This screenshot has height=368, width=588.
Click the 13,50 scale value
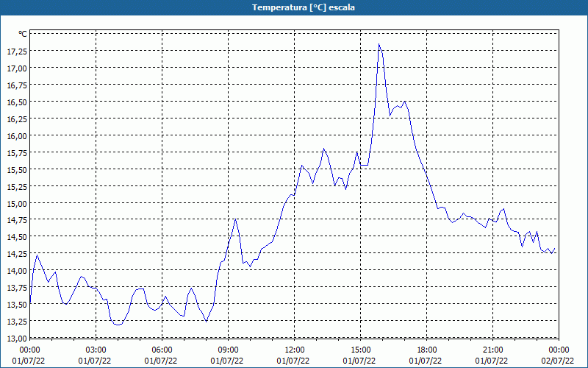click(17, 305)
